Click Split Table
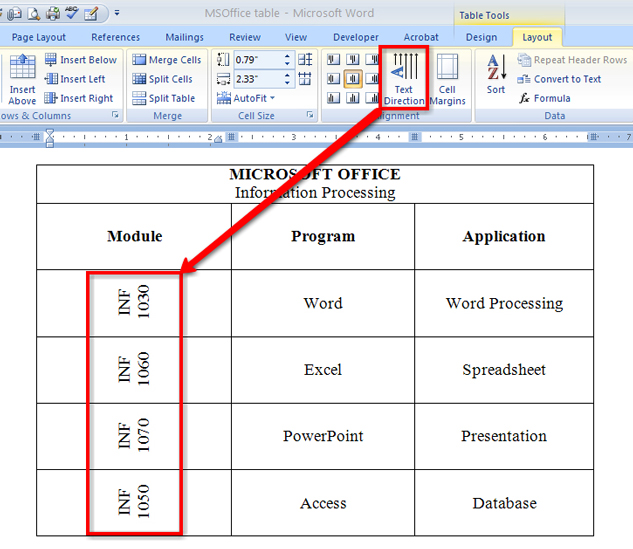This screenshot has width=633, height=549. [163, 98]
